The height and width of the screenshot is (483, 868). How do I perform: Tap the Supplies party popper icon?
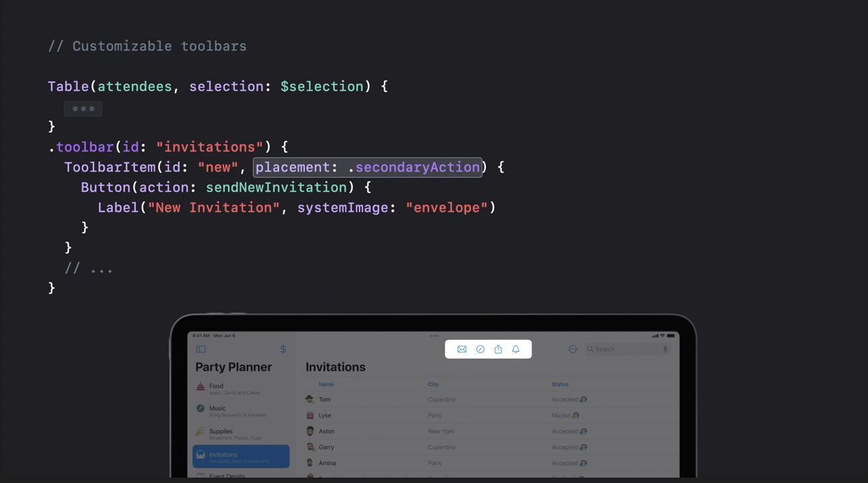(x=201, y=432)
